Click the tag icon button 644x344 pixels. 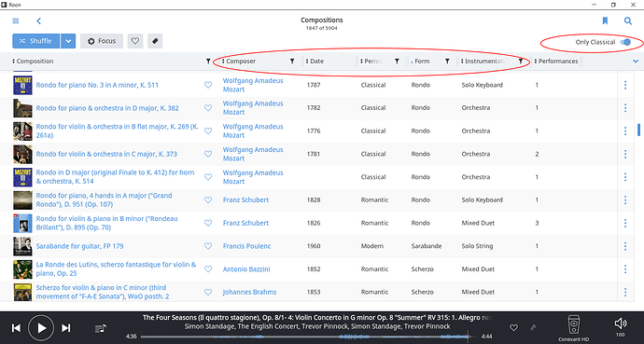(155, 41)
